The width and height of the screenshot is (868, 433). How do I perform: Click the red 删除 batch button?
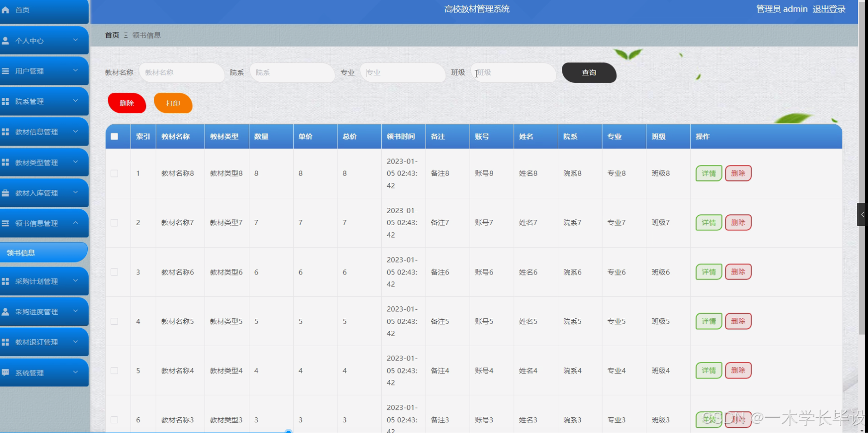[x=127, y=103]
